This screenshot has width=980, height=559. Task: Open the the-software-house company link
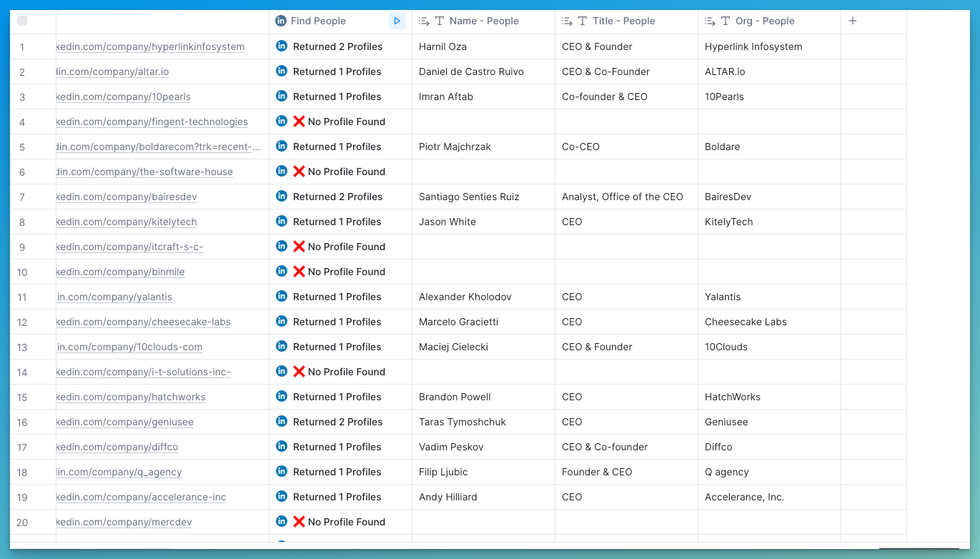pos(144,172)
